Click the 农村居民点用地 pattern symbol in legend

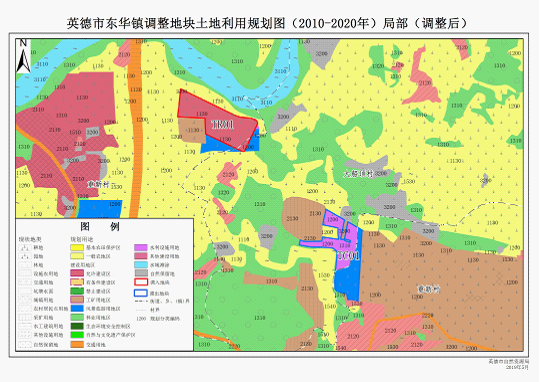(25, 309)
